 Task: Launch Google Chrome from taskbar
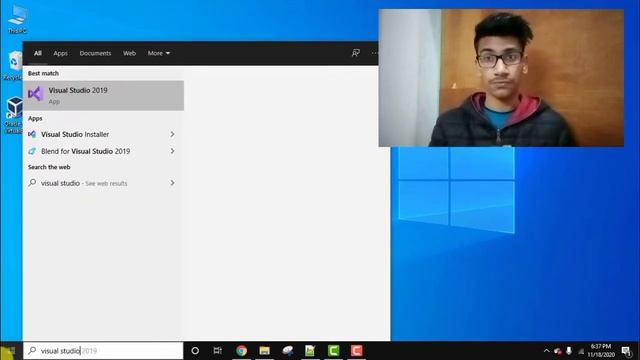click(x=241, y=351)
